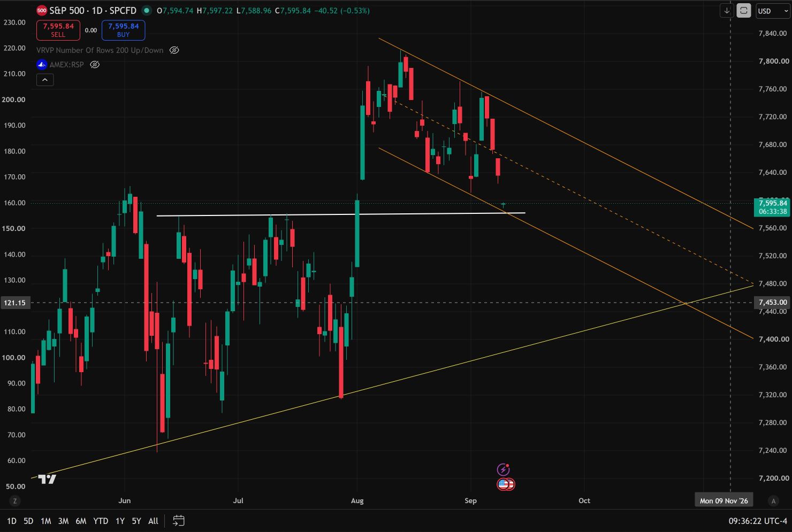
Task: Open the USD currency dropdown
Action: pos(773,11)
